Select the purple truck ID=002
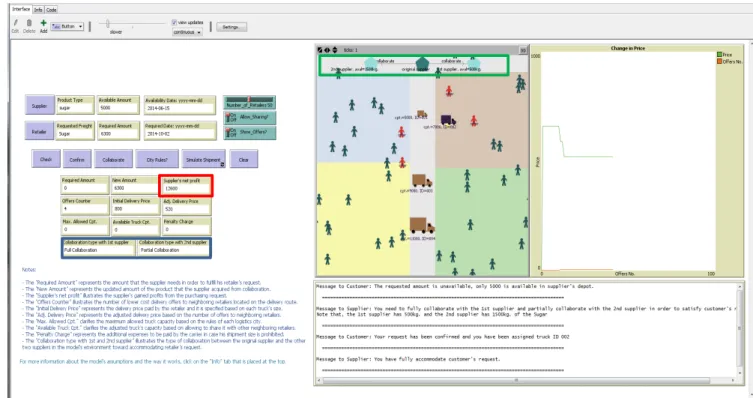This screenshot has width=753, height=398. tap(448, 120)
